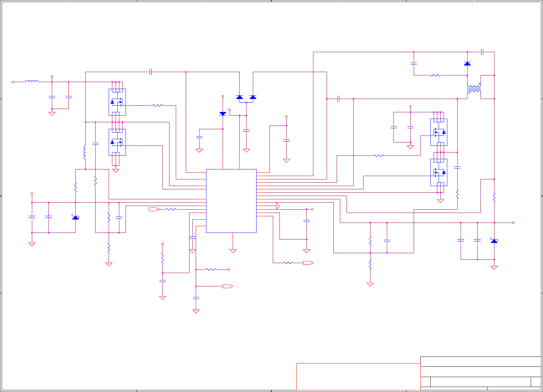The height and width of the screenshot is (392, 543).
Task: Click the power terminal circle above the upper-right MOSFET
Action: (x=410, y=107)
